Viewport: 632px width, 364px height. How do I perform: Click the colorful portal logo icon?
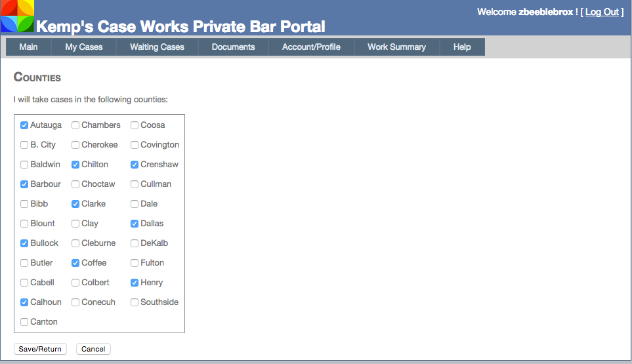point(17,16)
